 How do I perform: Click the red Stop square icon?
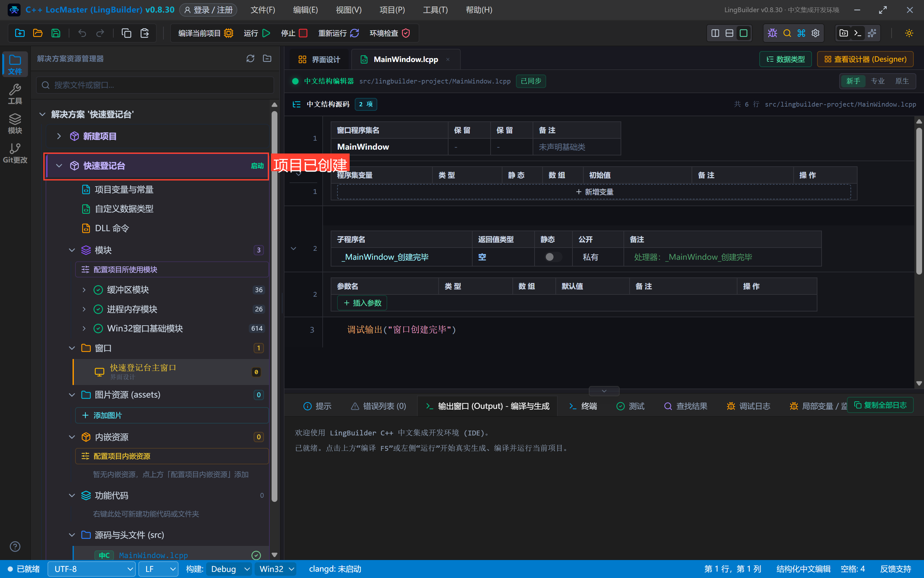tap(303, 33)
